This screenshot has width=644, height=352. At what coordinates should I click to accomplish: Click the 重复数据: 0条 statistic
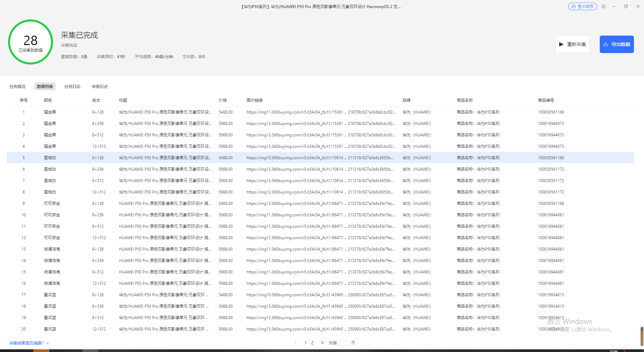74,57
